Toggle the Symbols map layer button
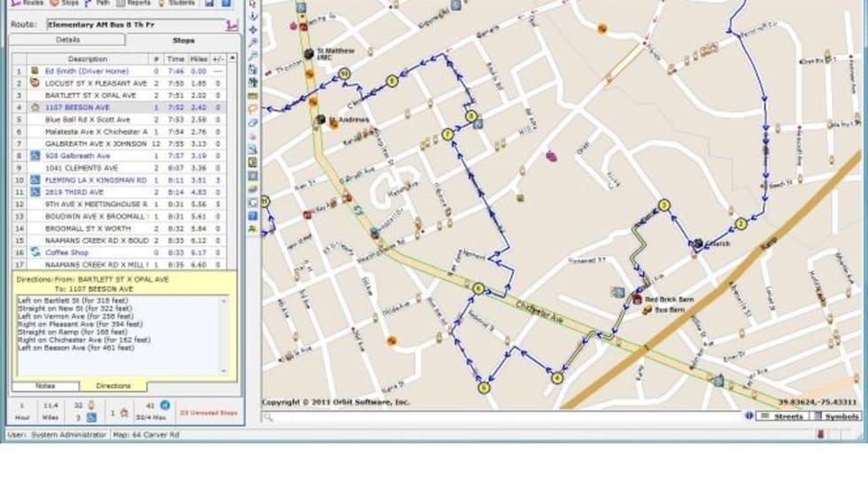 [836, 415]
